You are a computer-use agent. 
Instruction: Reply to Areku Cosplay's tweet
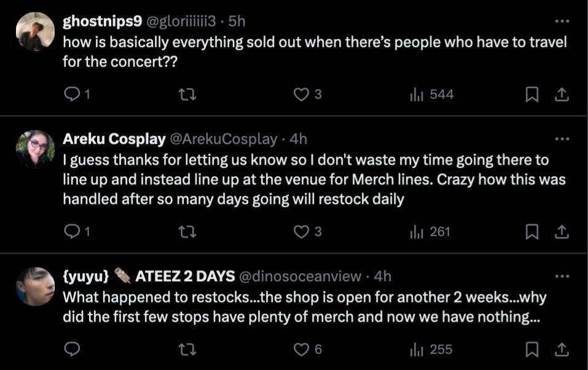(x=73, y=232)
